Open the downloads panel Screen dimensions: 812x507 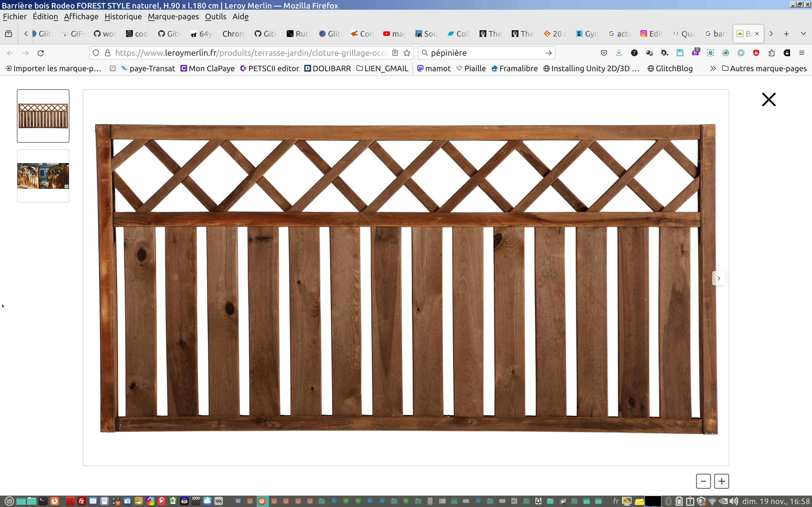[619, 53]
